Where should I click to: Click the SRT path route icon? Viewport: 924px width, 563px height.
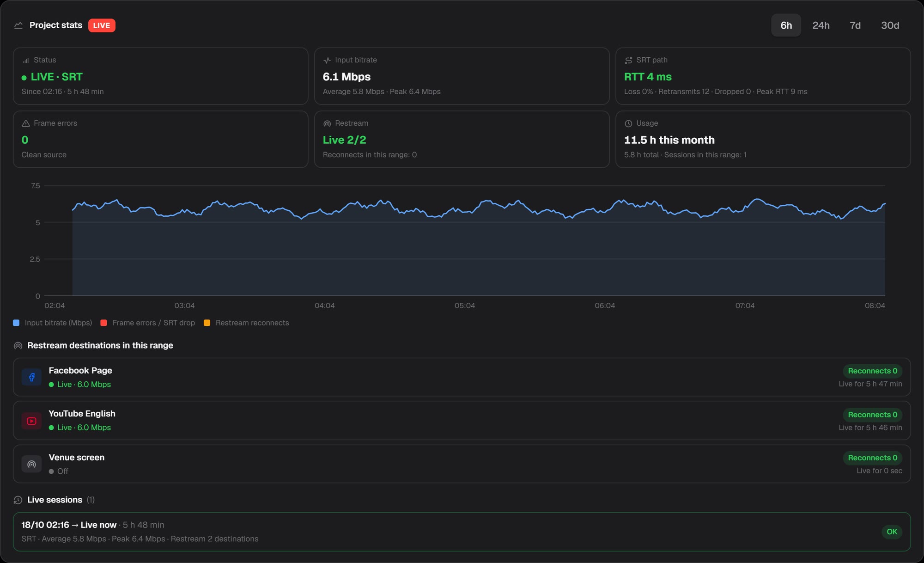point(628,61)
